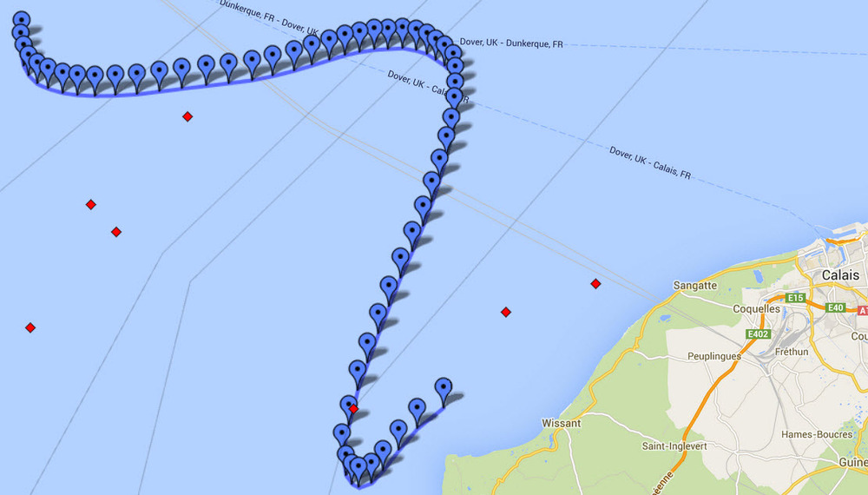
Task: Click the 'Dunkerque, FR - Dover, UK' route label
Action: coord(269,17)
